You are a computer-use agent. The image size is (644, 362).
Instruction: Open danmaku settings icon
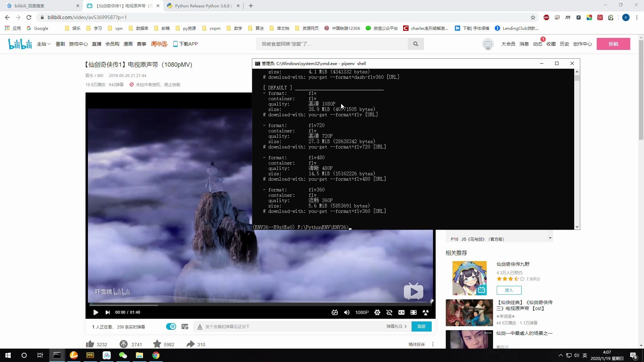[x=185, y=326]
